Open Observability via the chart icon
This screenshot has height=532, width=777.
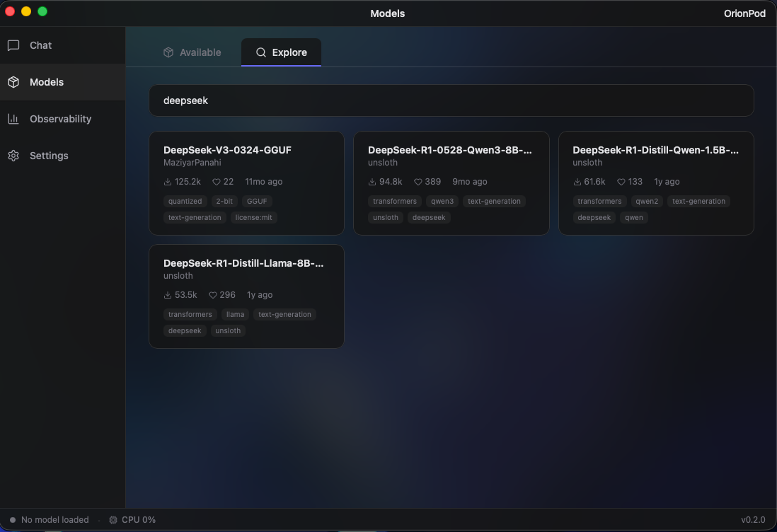[14, 118]
